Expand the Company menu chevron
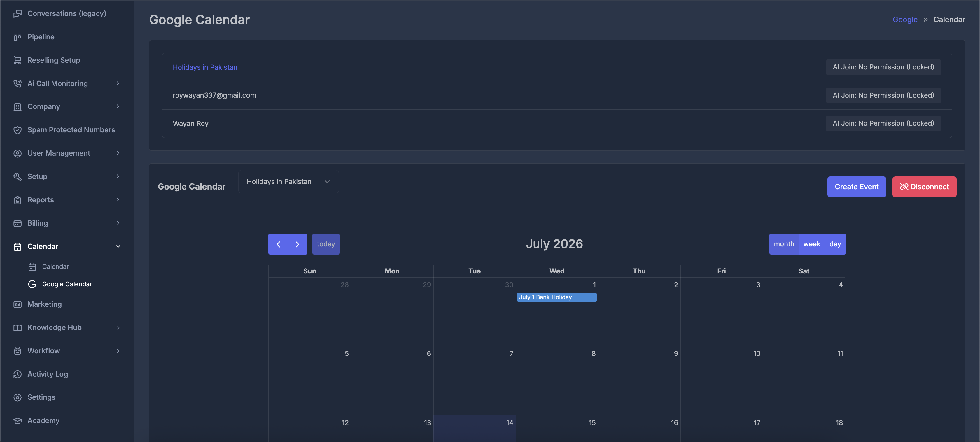Viewport: 980px width, 442px height. [x=118, y=106]
